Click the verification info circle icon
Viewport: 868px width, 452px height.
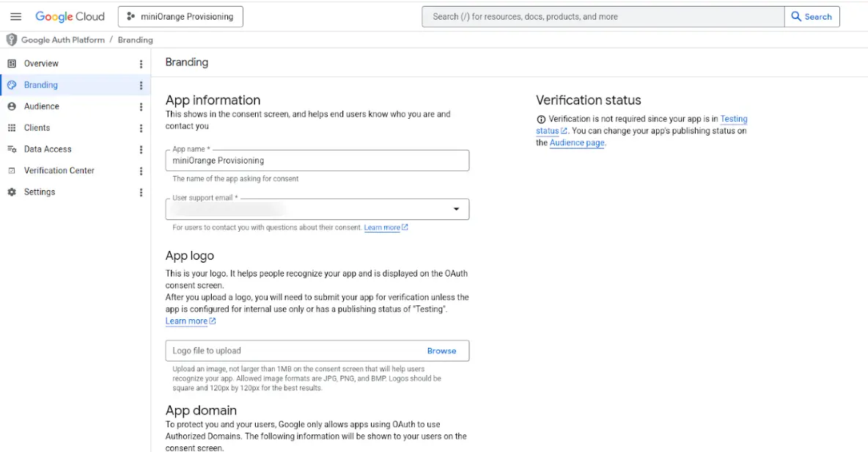pos(541,120)
